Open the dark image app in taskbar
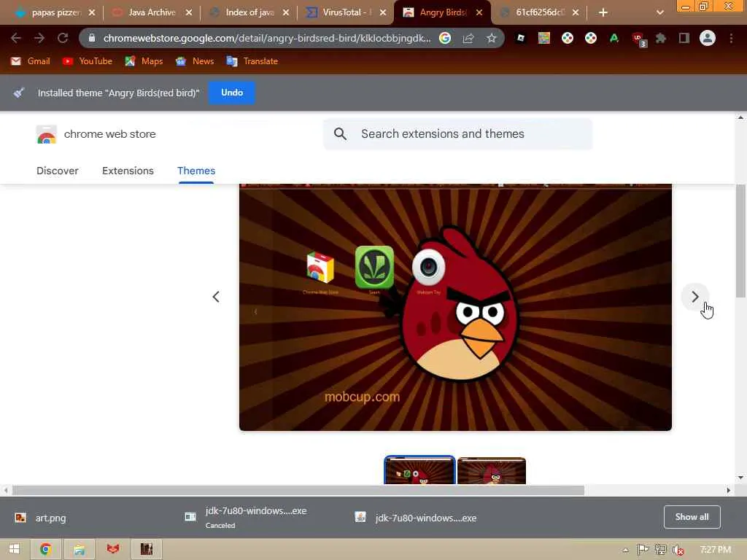The image size is (747, 560). (x=147, y=549)
